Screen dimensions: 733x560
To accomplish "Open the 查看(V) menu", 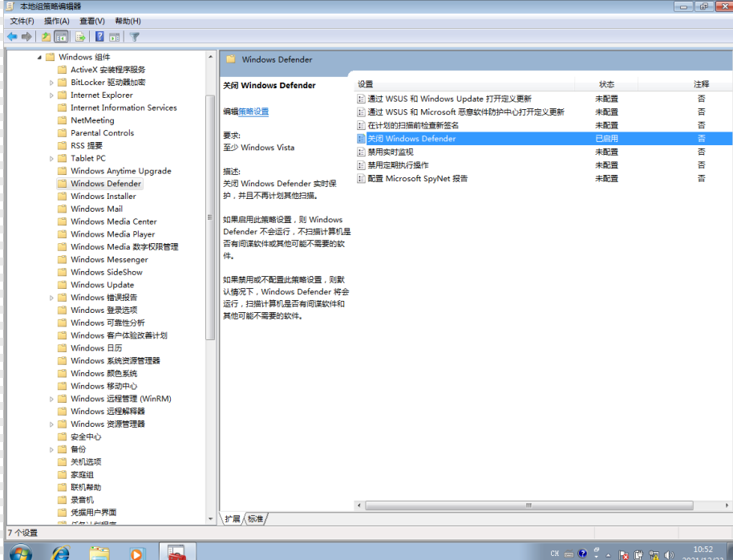I will click(92, 21).
